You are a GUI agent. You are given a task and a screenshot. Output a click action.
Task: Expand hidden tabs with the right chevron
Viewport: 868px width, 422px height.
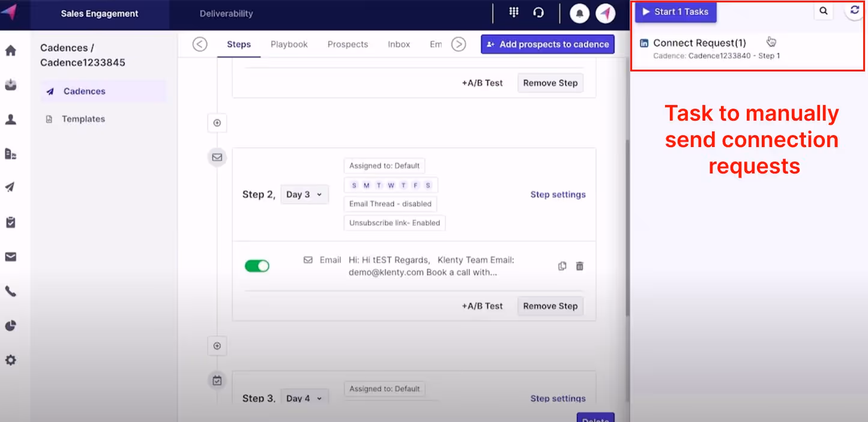458,44
